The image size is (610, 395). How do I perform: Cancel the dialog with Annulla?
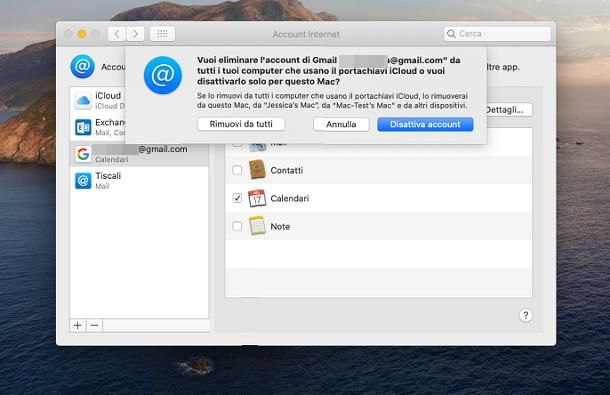coord(341,124)
